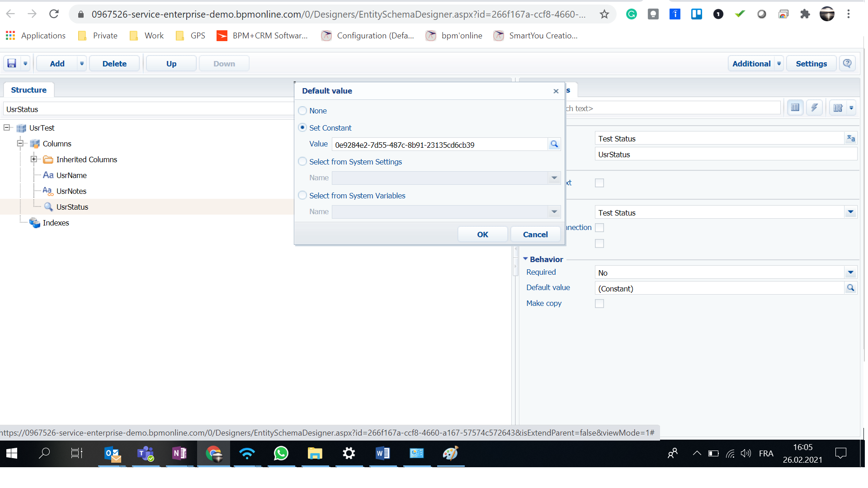Viewport: 868px width, 488px height.
Task: Select the None radio button
Action: (302, 111)
